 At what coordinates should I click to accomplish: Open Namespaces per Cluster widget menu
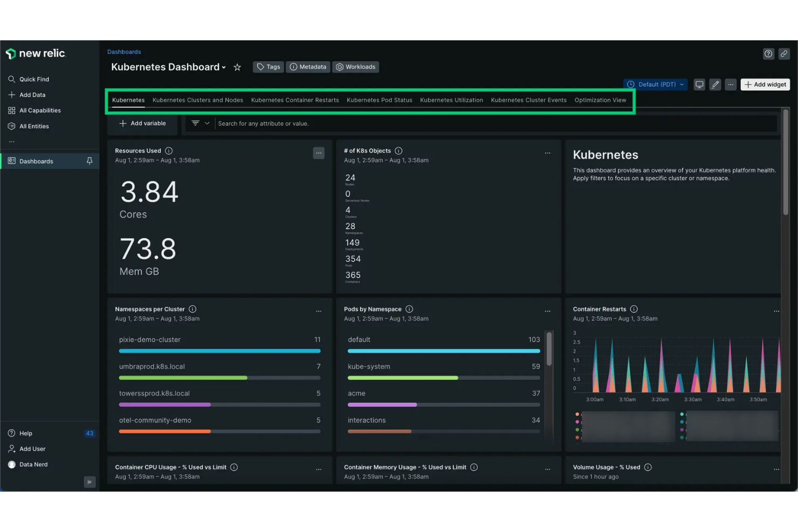pos(319,312)
